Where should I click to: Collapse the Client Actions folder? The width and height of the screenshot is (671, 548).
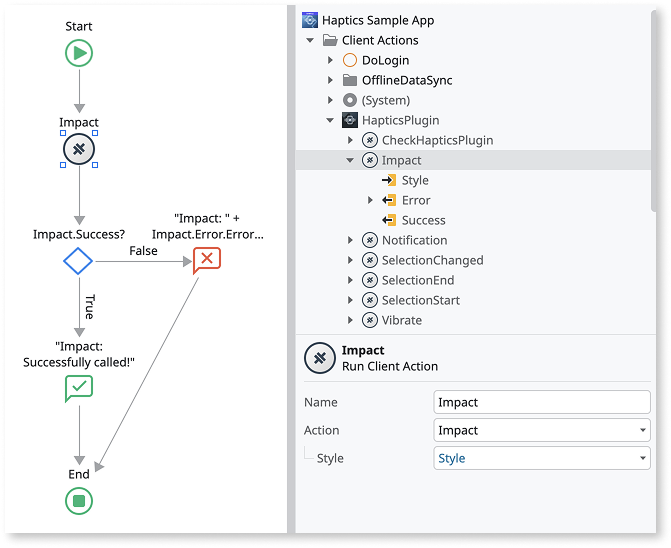310,41
